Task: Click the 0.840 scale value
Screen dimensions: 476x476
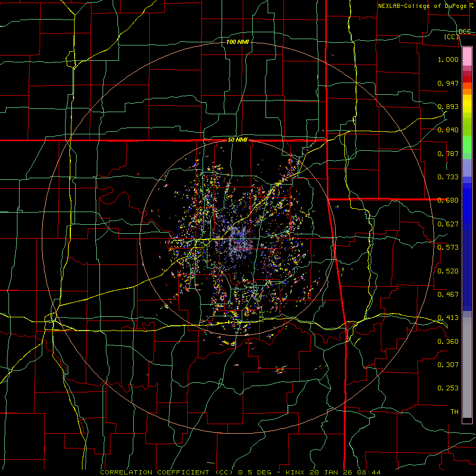Action: (x=448, y=130)
